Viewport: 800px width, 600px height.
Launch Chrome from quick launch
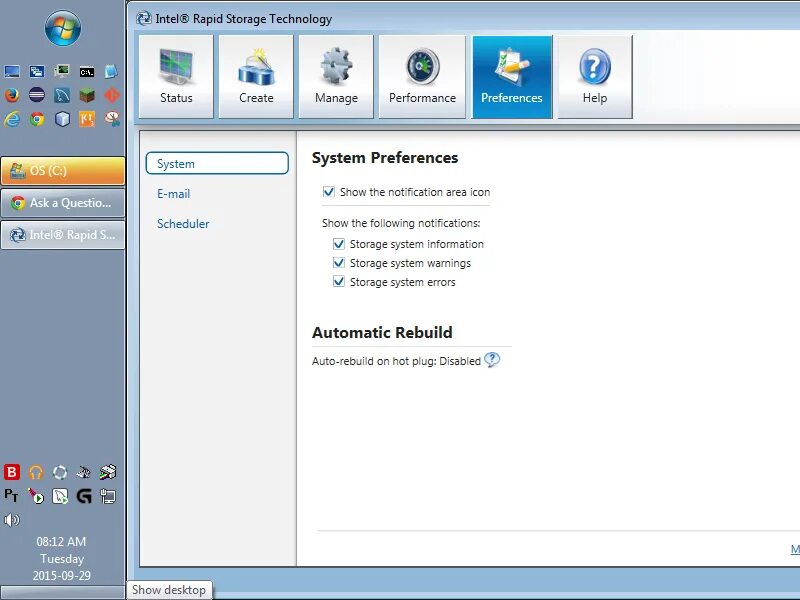pyautogui.click(x=37, y=119)
